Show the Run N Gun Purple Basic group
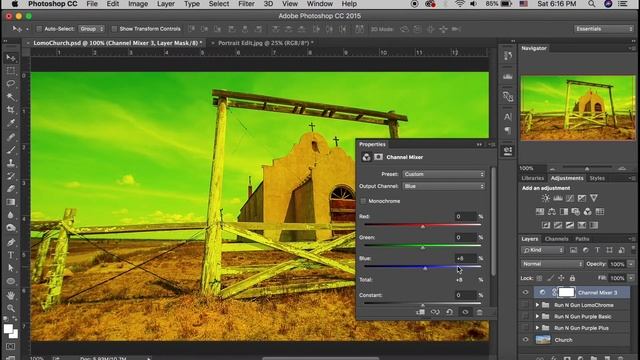Screen dimensions: 640x360 click(525, 316)
